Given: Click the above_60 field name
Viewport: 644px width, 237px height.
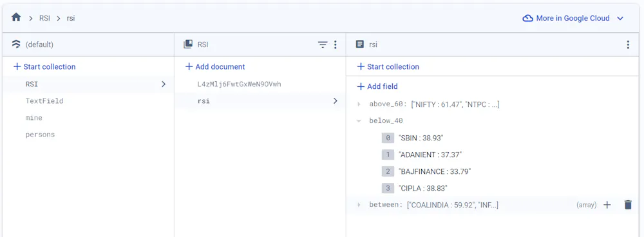Looking at the screenshot, I should click(x=388, y=104).
